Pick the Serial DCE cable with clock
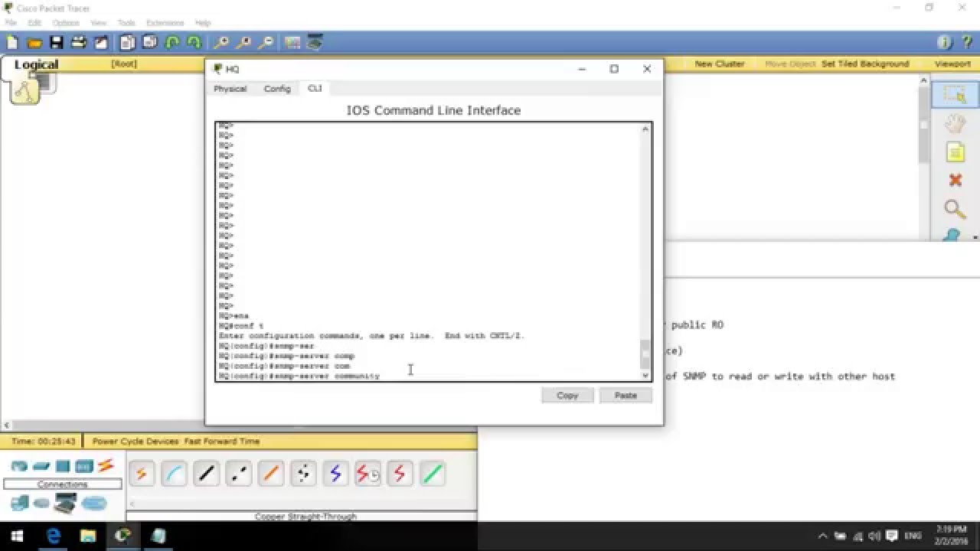This screenshot has height=551, width=980. pyautogui.click(x=367, y=474)
